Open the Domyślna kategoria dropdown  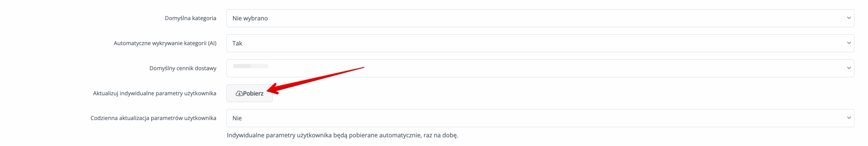(540, 18)
